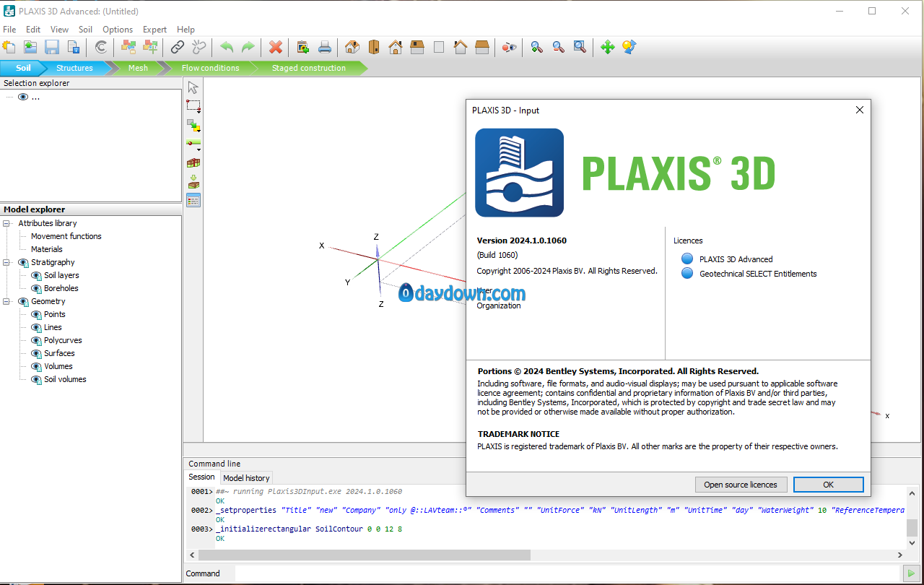Collapse the Stratigraphy tree node

6,262
